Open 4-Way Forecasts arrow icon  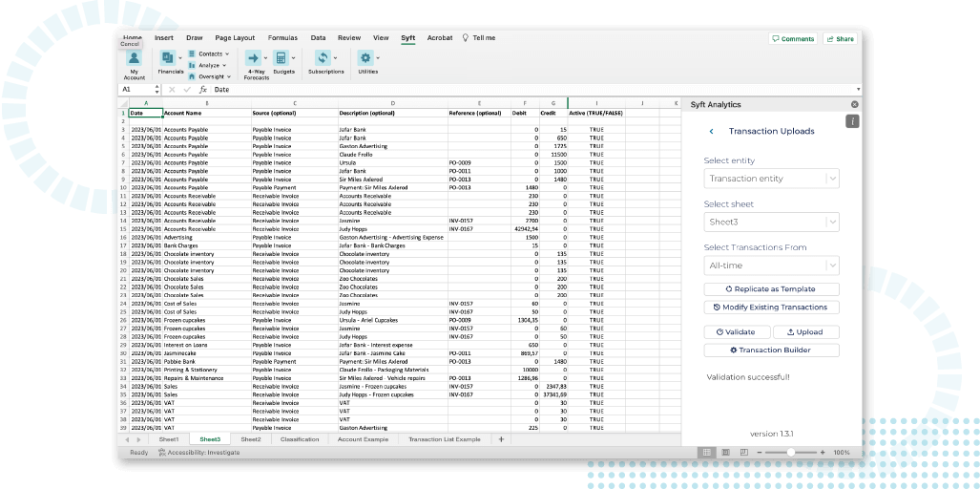[253, 58]
